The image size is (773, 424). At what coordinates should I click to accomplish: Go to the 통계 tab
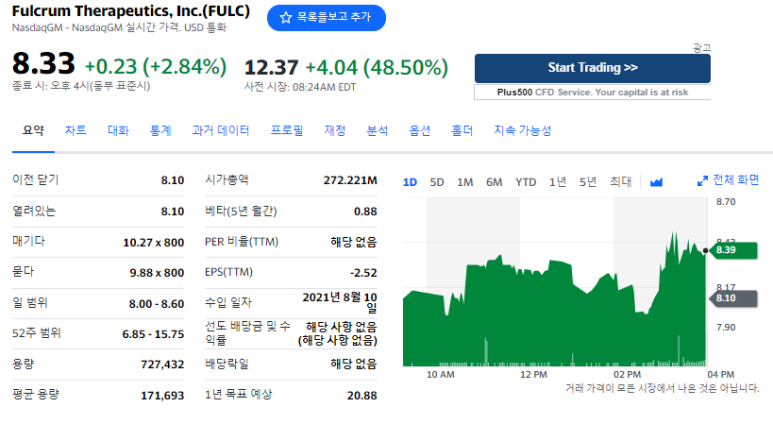click(161, 130)
